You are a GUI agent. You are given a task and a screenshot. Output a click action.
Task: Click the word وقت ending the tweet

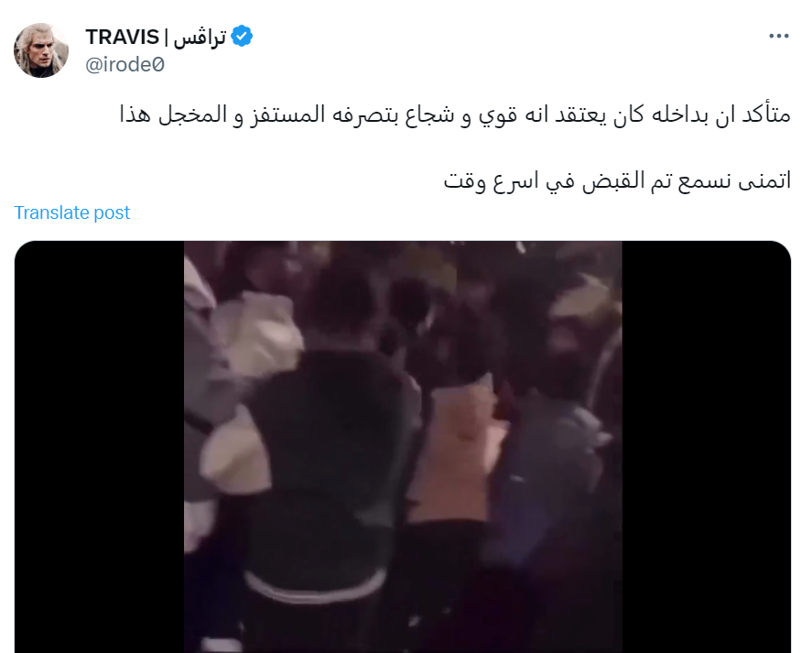click(x=464, y=180)
